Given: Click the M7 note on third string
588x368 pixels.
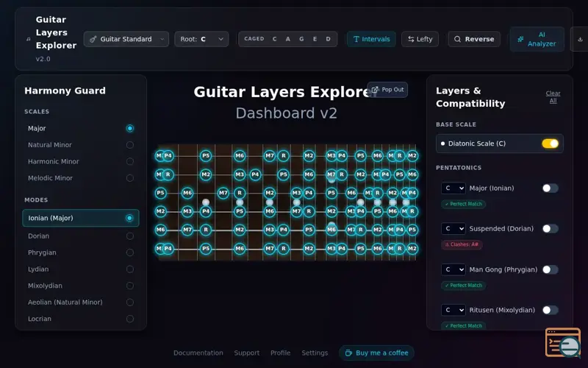Looking at the screenshot, I should pyautogui.click(x=223, y=193).
